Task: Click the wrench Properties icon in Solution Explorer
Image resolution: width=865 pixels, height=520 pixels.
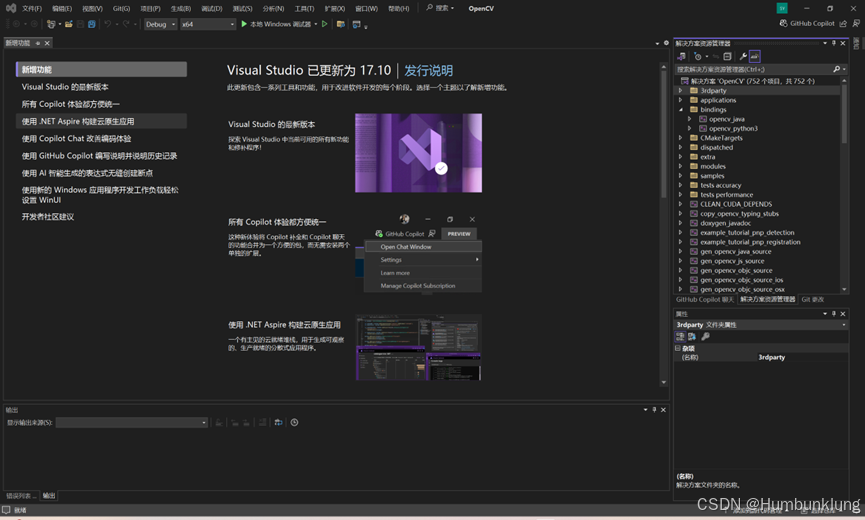Action: [x=742, y=57]
